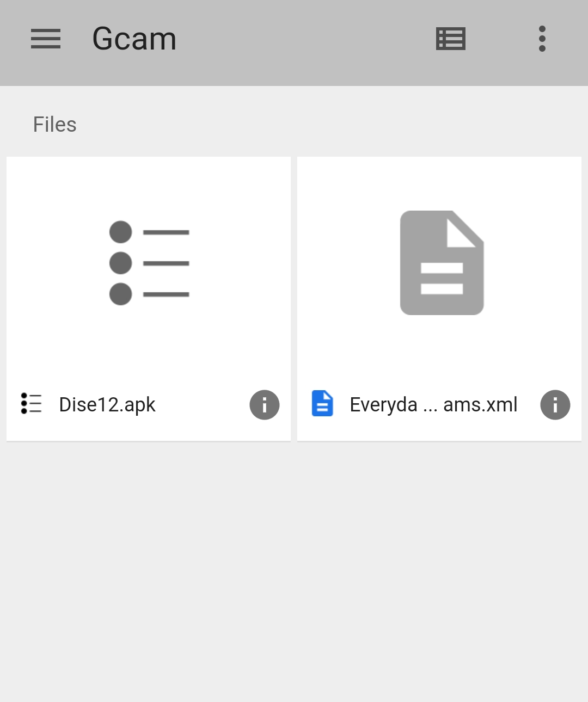Viewport: 588px width, 702px height.
Task: Open the Dise12.apk large thumbnail
Action: pos(149,263)
